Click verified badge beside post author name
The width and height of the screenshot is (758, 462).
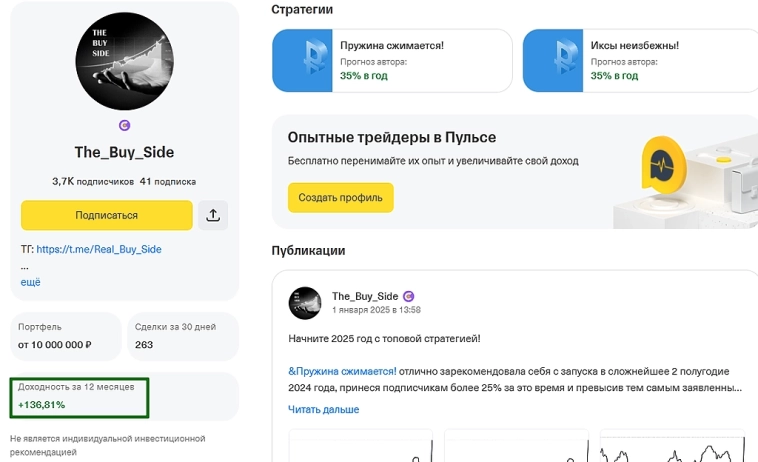(408, 296)
